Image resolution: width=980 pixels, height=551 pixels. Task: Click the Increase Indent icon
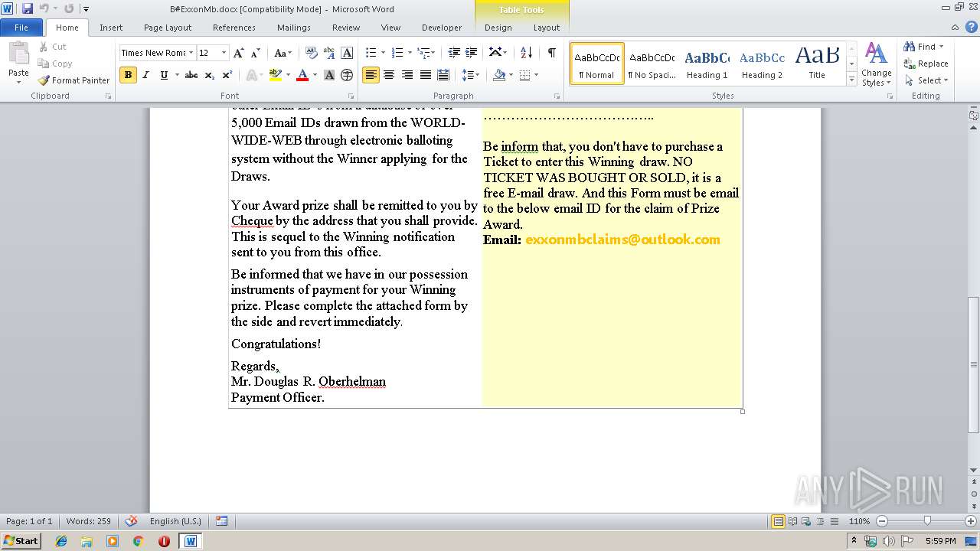(472, 53)
